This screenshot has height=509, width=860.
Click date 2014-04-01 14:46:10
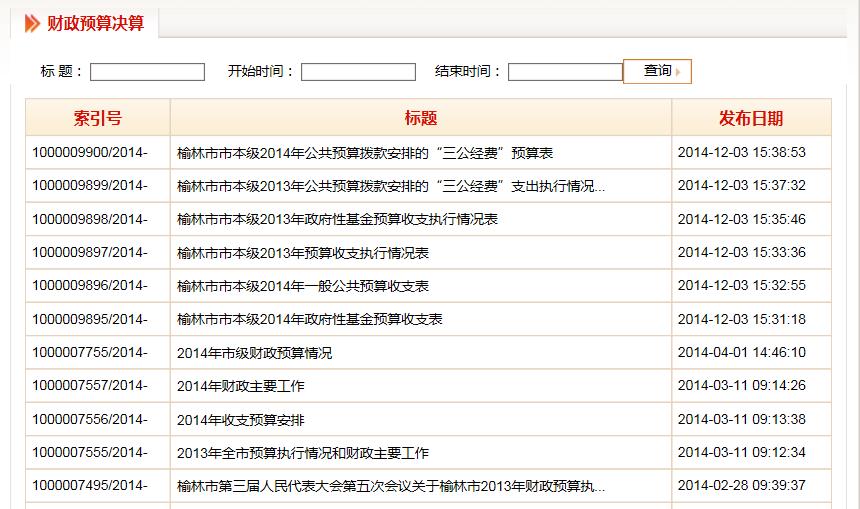click(x=742, y=352)
